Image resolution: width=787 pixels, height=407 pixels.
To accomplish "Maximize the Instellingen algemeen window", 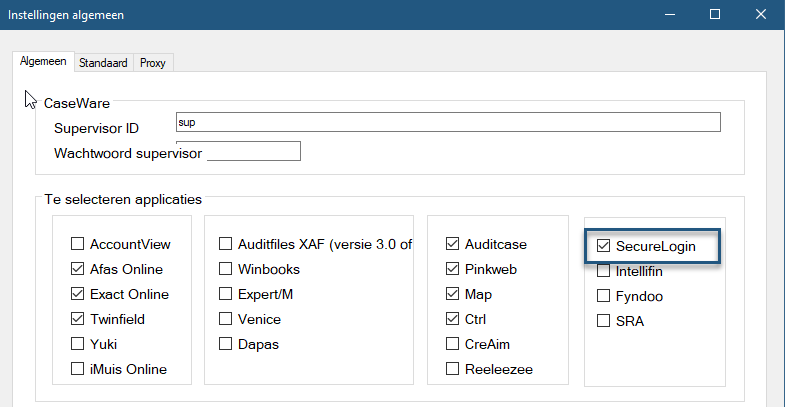I will point(715,15).
